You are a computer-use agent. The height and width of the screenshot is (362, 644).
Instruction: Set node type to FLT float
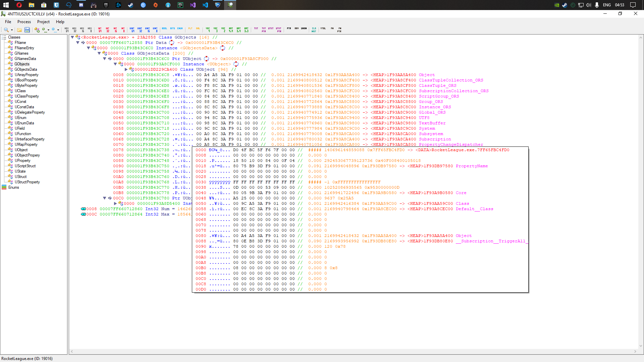[190, 29]
